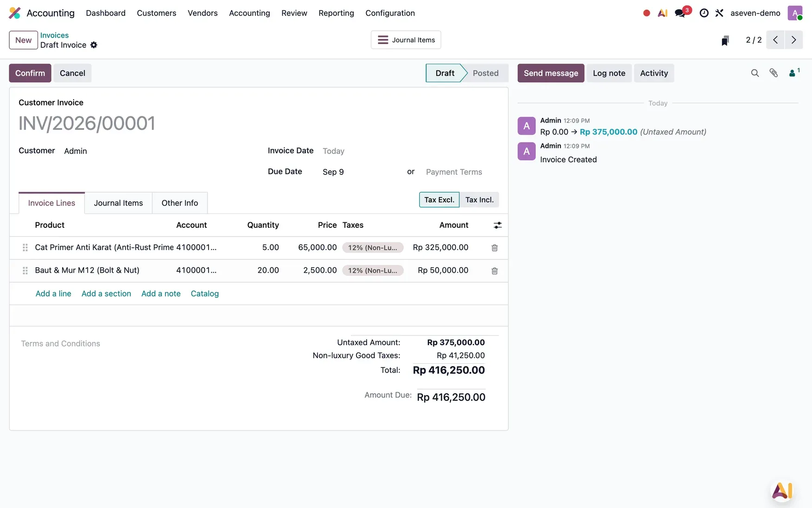Grab the drag handle of Cat Primer row
This screenshot has width=812, height=508.
coord(25,248)
